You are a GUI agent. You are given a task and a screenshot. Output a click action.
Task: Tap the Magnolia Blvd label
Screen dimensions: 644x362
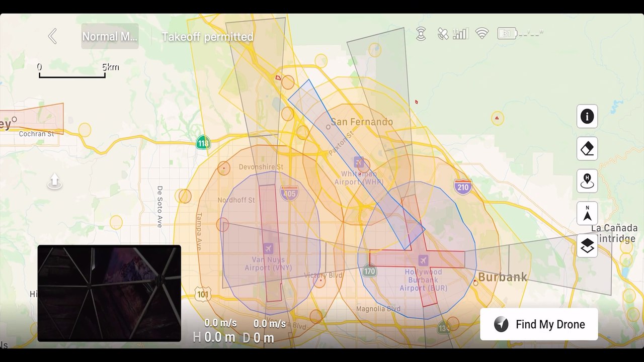pos(378,309)
